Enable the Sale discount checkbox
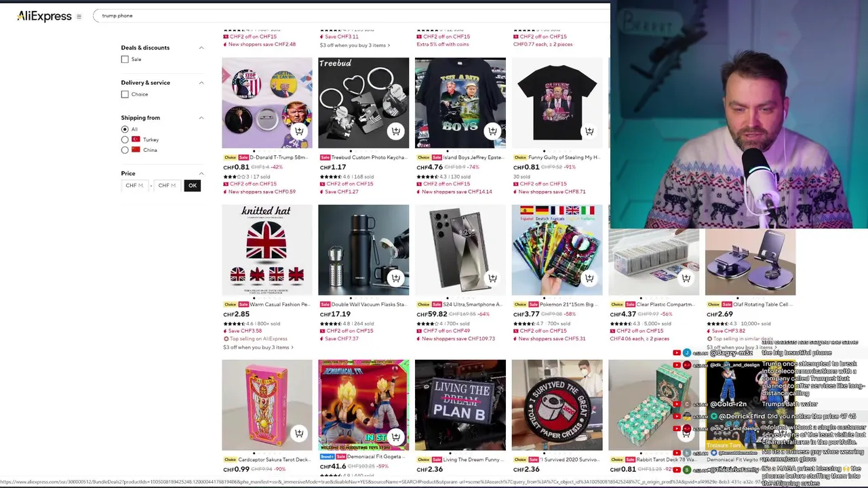The height and width of the screenshot is (488, 868). click(x=125, y=60)
